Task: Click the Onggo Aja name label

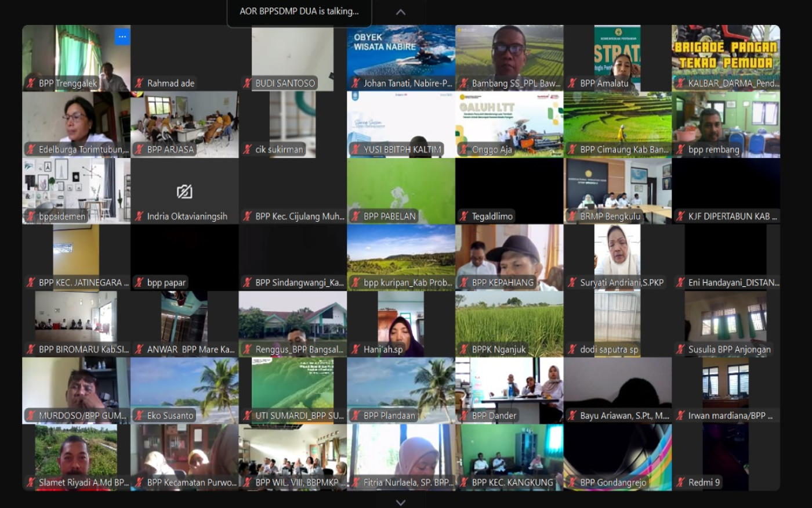Action: pyautogui.click(x=492, y=150)
